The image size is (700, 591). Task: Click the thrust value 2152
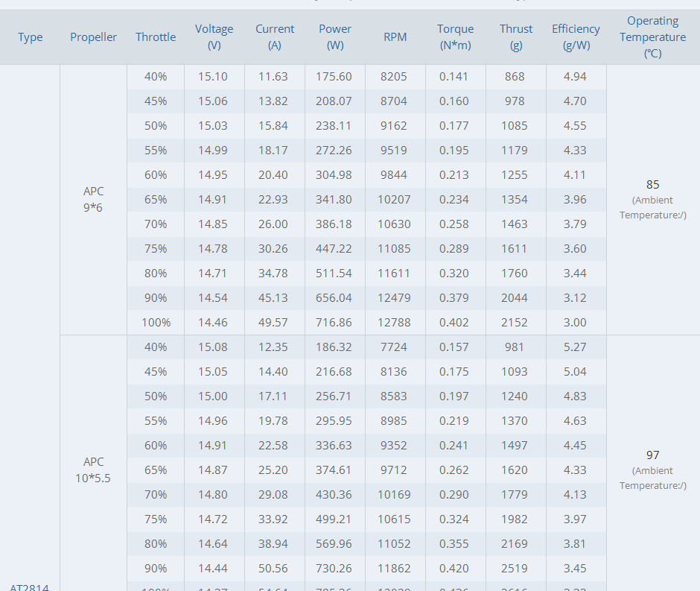[515, 323]
